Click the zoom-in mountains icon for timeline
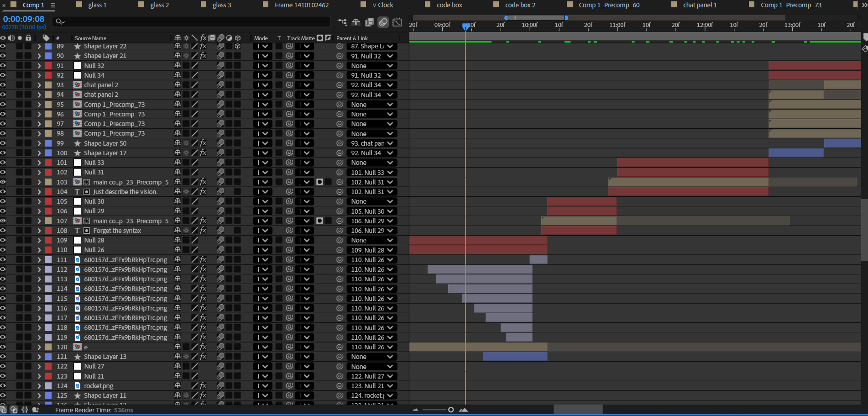This screenshot has width=868, height=416. (x=464, y=410)
